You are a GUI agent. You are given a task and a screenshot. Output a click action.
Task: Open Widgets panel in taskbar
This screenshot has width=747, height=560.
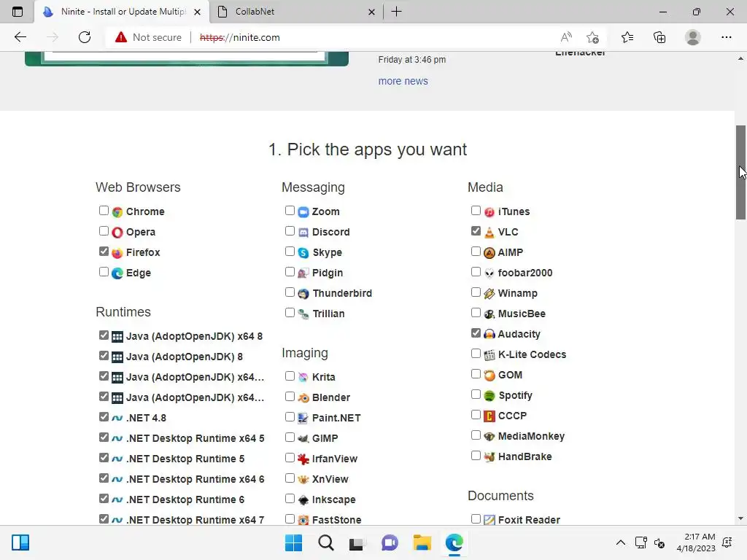click(20, 542)
